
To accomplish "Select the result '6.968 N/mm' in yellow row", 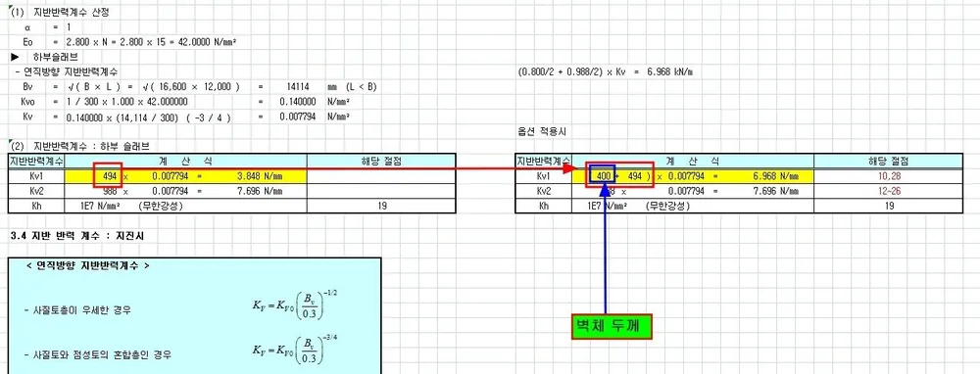I will (x=775, y=176).
